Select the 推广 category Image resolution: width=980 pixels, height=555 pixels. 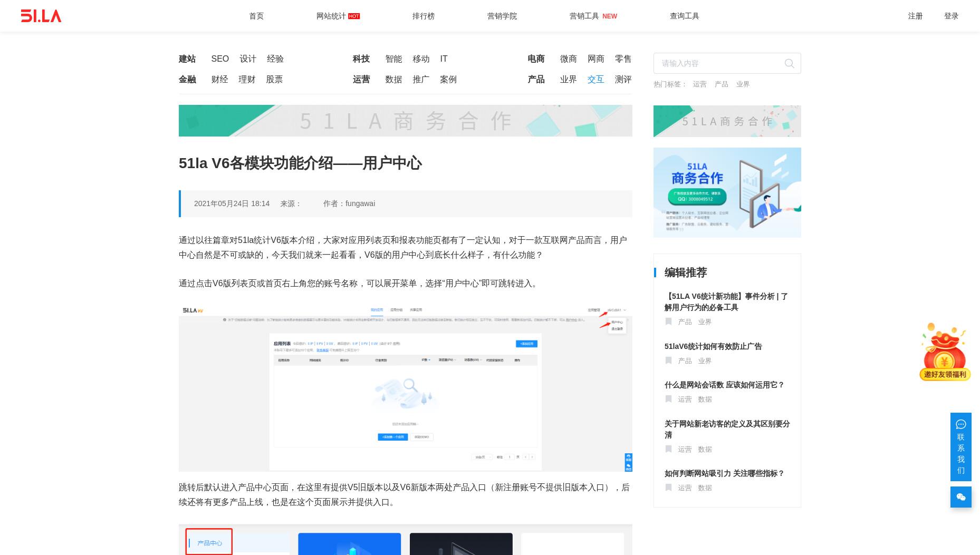[x=421, y=80]
